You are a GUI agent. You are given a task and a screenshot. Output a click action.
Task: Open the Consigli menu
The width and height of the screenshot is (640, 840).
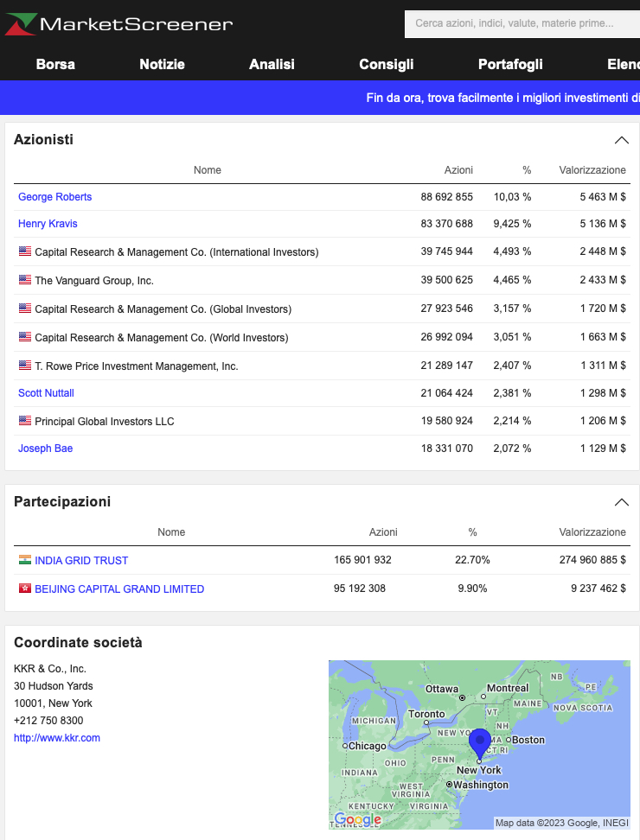[x=386, y=64]
